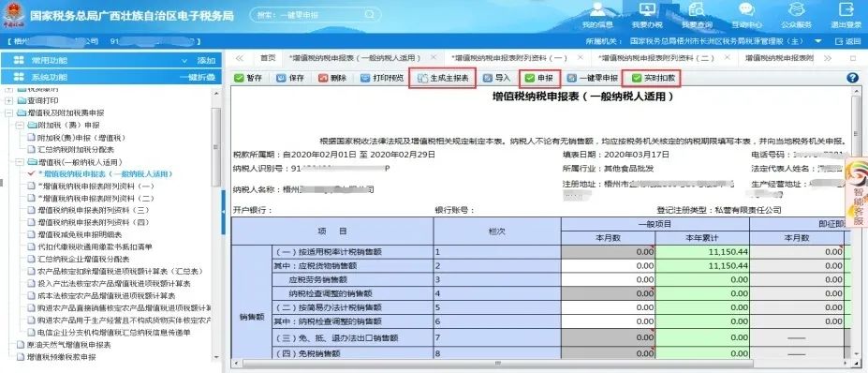This screenshot has width=868, height=373.
Task: Click 暂存 in the toolbar
Action: (248, 78)
